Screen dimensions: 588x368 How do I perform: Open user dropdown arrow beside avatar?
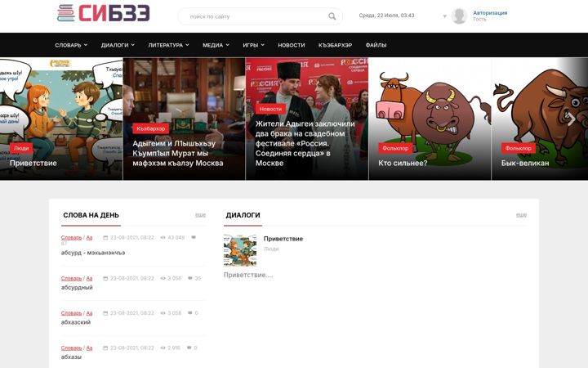pyautogui.click(x=445, y=16)
